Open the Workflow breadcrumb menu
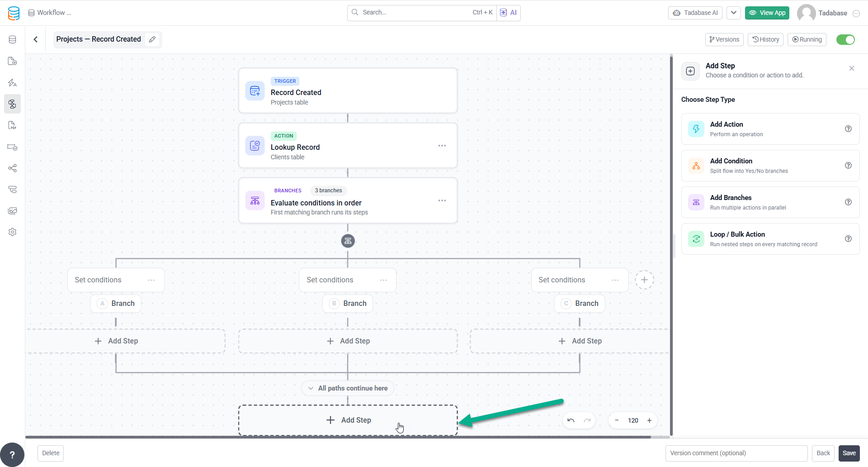This screenshot has height=467, width=868. click(50, 13)
